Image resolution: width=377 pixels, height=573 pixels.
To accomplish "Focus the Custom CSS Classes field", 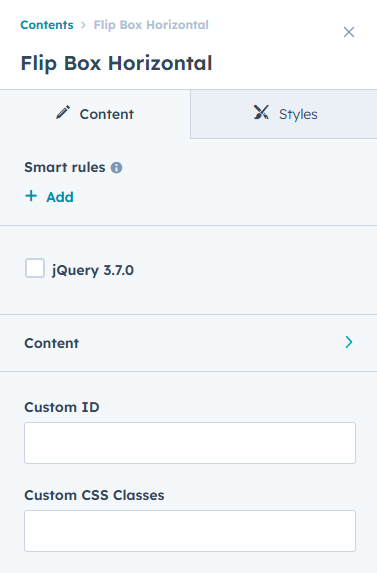I will tap(190, 531).
